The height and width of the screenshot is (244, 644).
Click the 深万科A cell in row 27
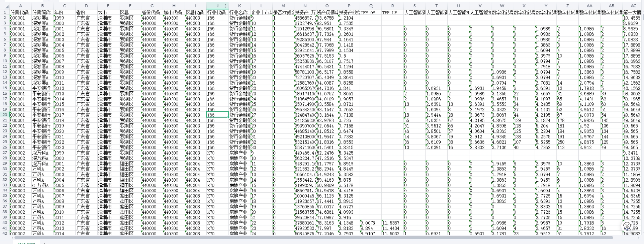pyautogui.click(x=42, y=153)
